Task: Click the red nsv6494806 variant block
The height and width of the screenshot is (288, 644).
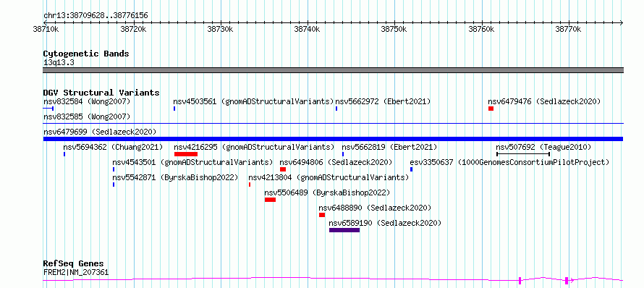Action: tap(283, 169)
